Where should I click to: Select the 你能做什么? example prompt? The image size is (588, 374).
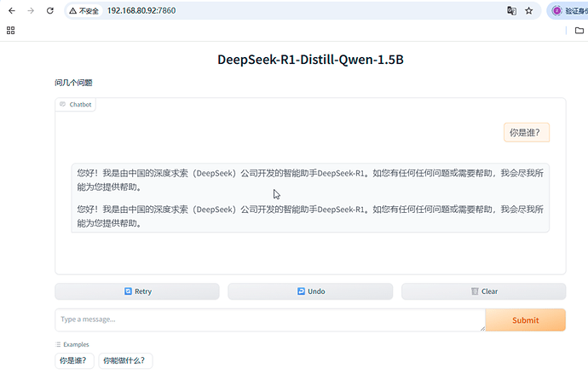click(x=125, y=360)
